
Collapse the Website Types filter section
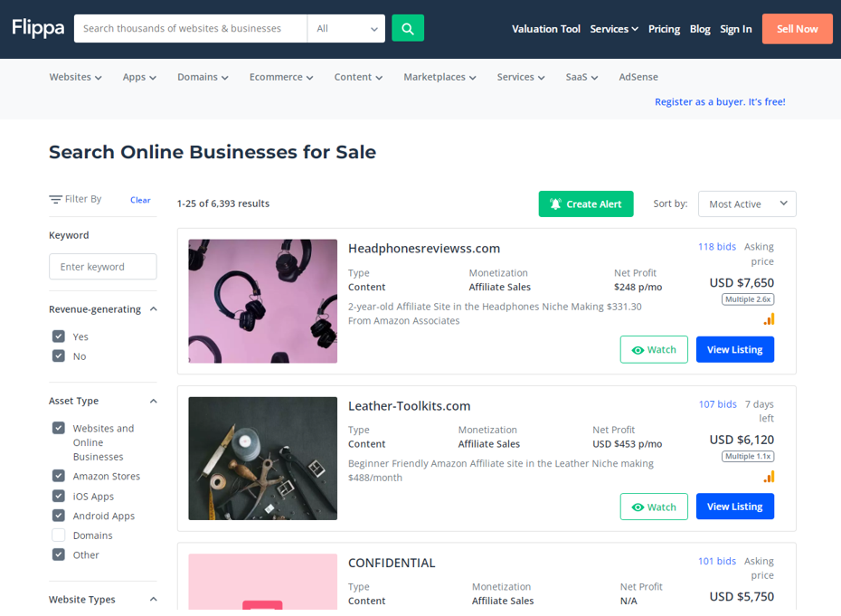(154, 600)
